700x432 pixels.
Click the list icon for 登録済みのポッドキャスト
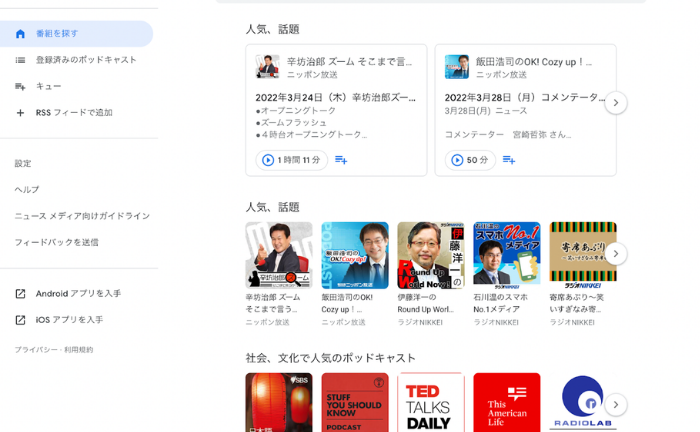coord(20,60)
